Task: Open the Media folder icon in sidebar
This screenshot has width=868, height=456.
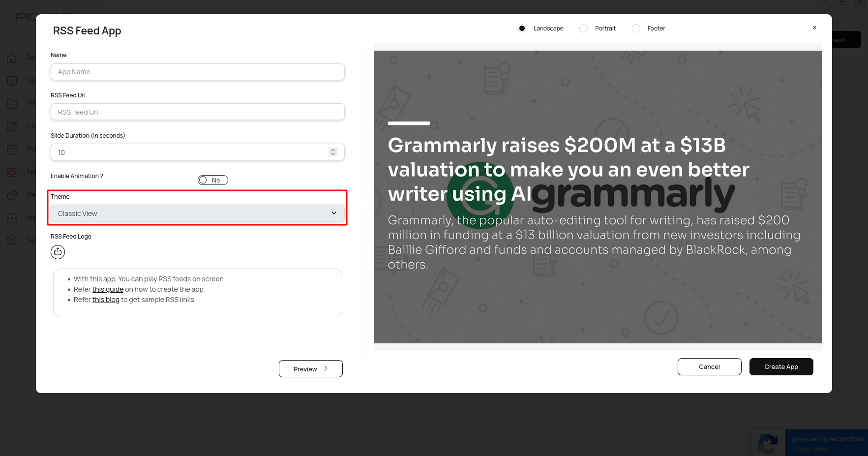Action: [12, 103]
